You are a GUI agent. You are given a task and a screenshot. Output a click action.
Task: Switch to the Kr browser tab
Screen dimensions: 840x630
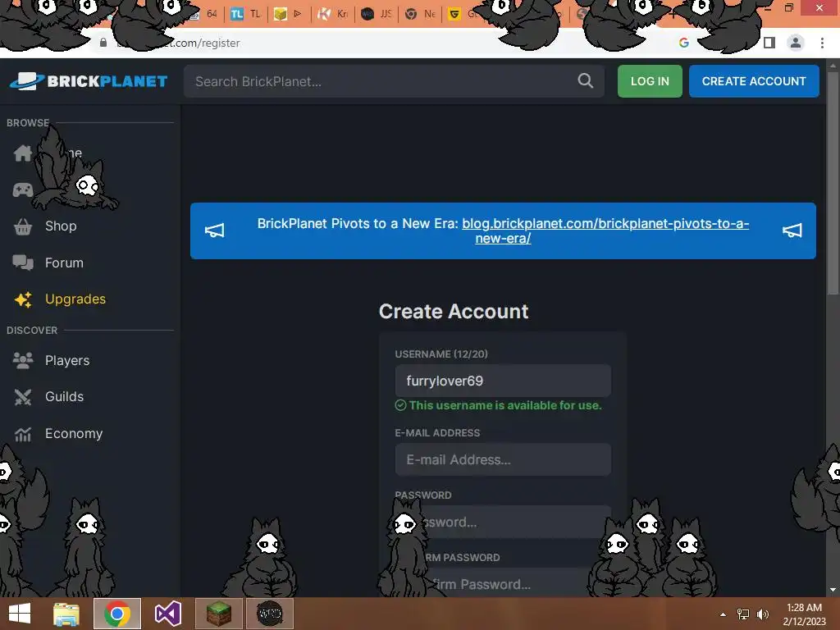coord(332,14)
